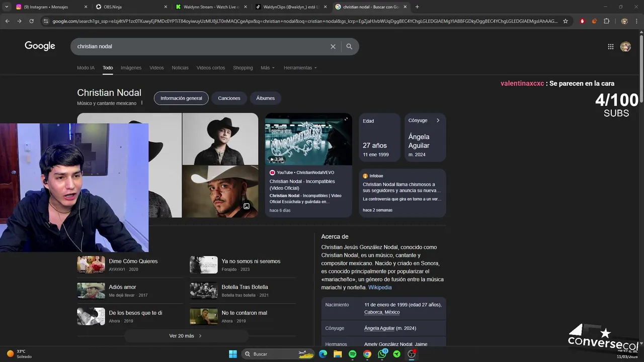Open the Ángela Aguilar link in Cónyuge row
The width and height of the screenshot is (644, 362).
point(379,328)
